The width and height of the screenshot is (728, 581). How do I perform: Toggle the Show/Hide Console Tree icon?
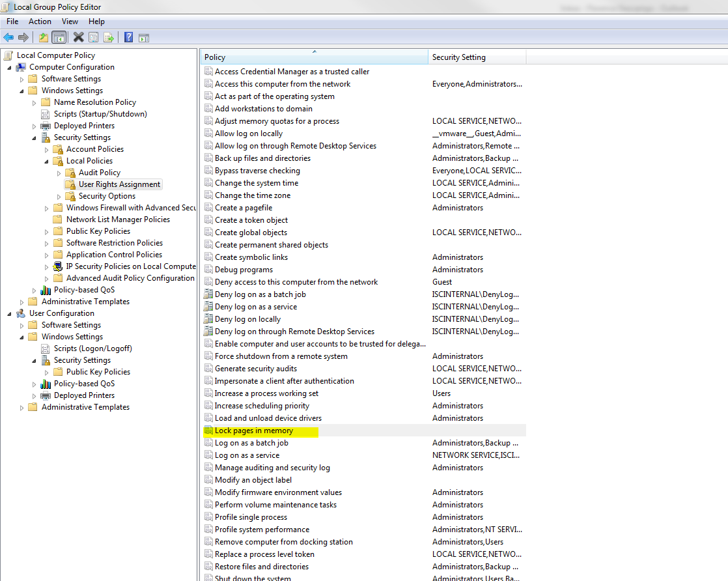(59, 38)
